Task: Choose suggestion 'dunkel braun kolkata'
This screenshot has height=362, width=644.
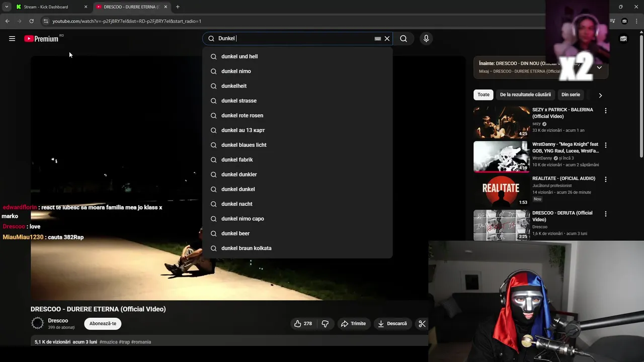Action: (x=297, y=248)
